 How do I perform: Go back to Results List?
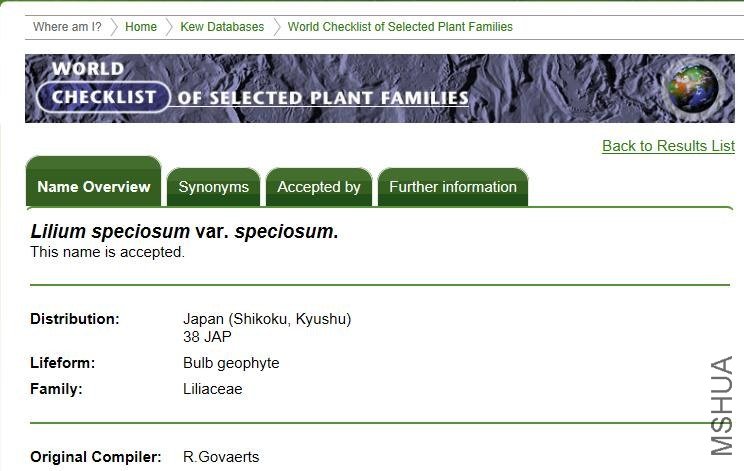668,146
